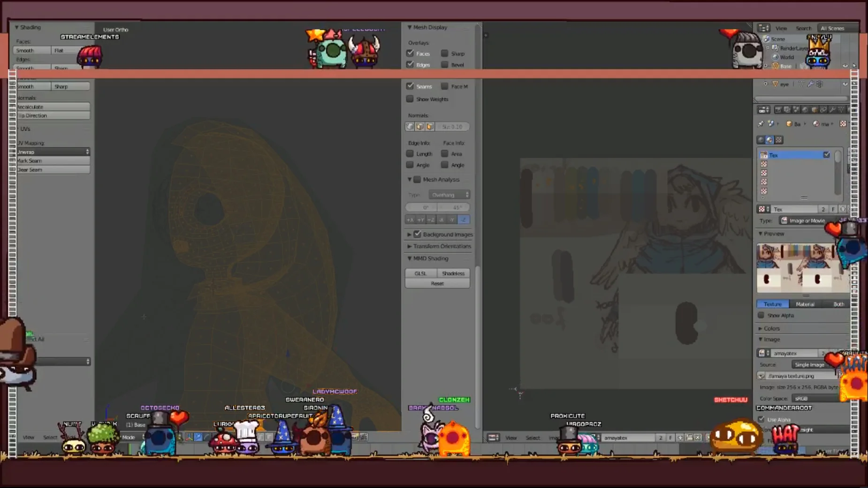Click Mark Seam button
The width and height of the screenshot is (868, 488).
pos(53,161)
